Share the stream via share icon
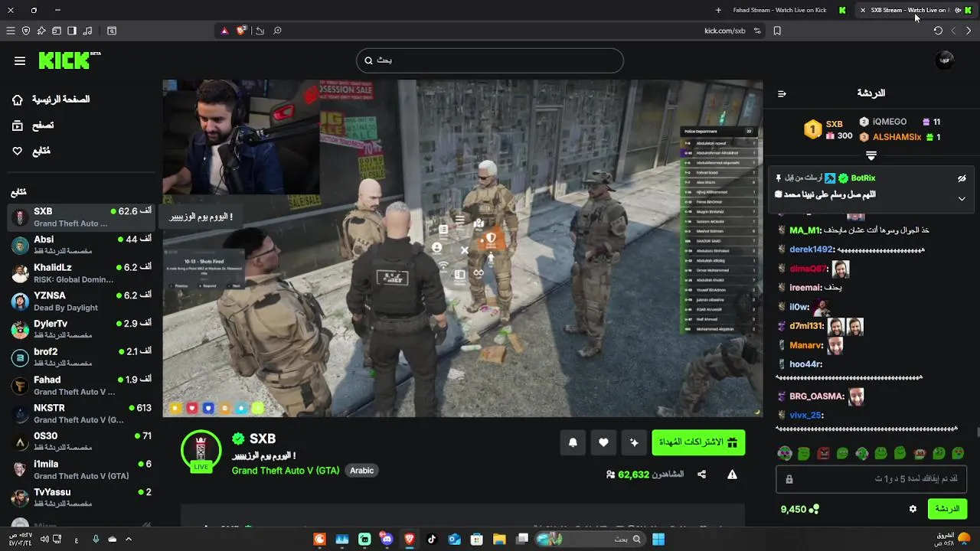Viewport: 980px width, 551px height. [701, 474]
